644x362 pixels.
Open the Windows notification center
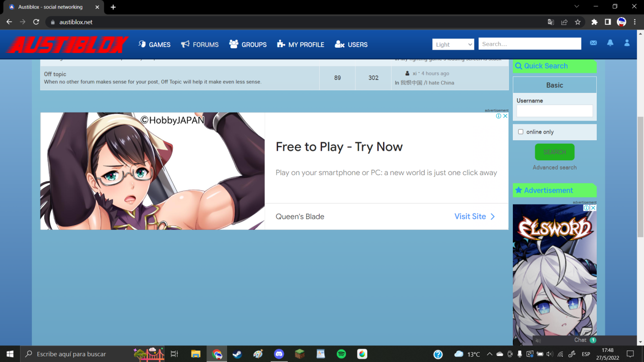(x=630, y=354)
